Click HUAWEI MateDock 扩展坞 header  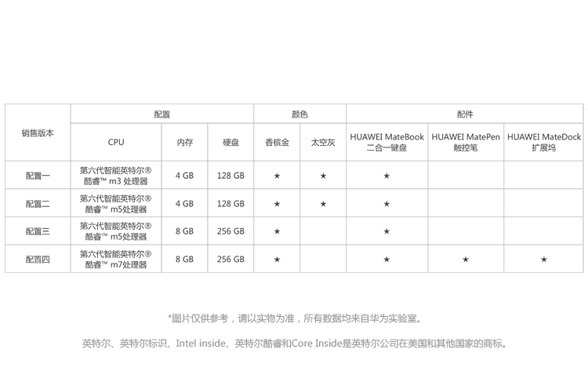pos(544,142)
